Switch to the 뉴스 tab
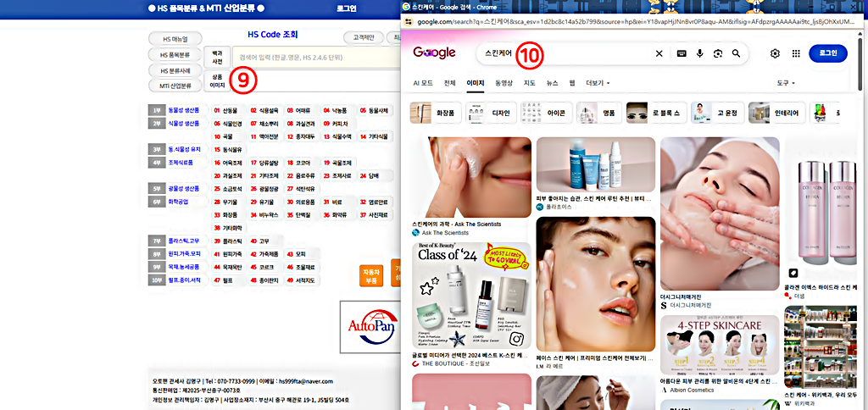The height and width of the screenshot is (410, 868). 553,83
